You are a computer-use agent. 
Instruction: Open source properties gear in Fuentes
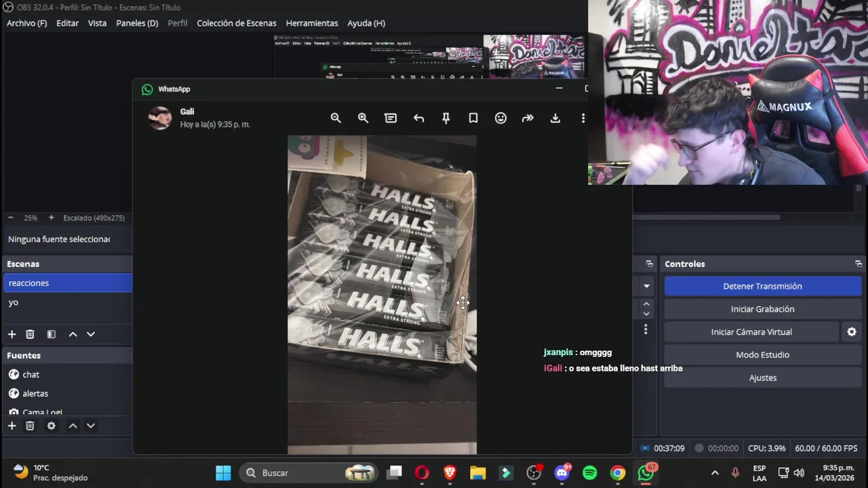click(x=51, y=426)
